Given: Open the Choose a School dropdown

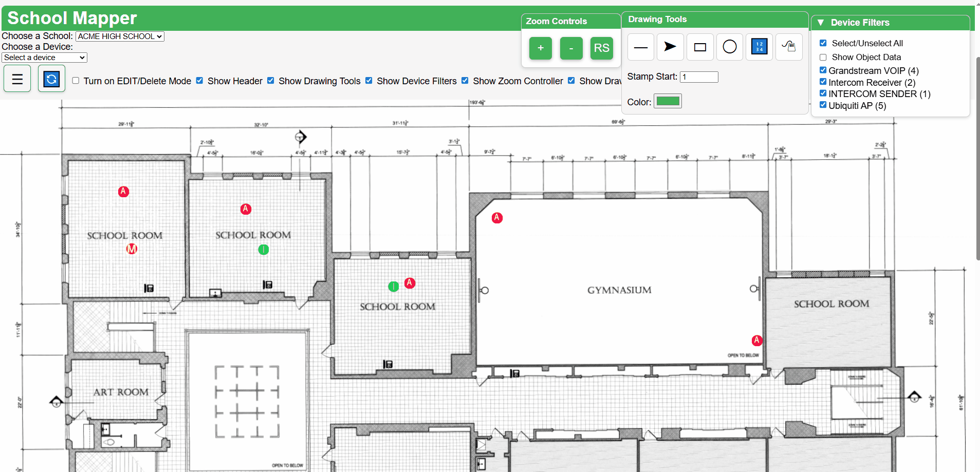Looking at the screenshot, I should [x=120, y=36].
